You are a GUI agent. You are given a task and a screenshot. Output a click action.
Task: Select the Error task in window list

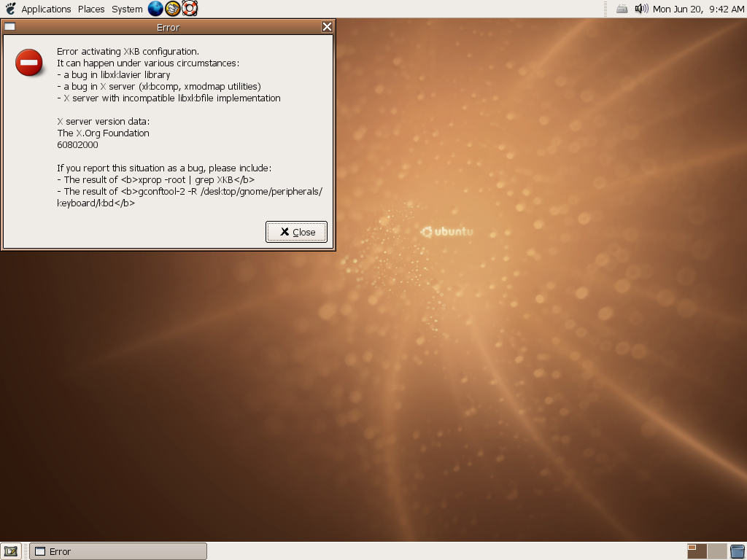118,551
